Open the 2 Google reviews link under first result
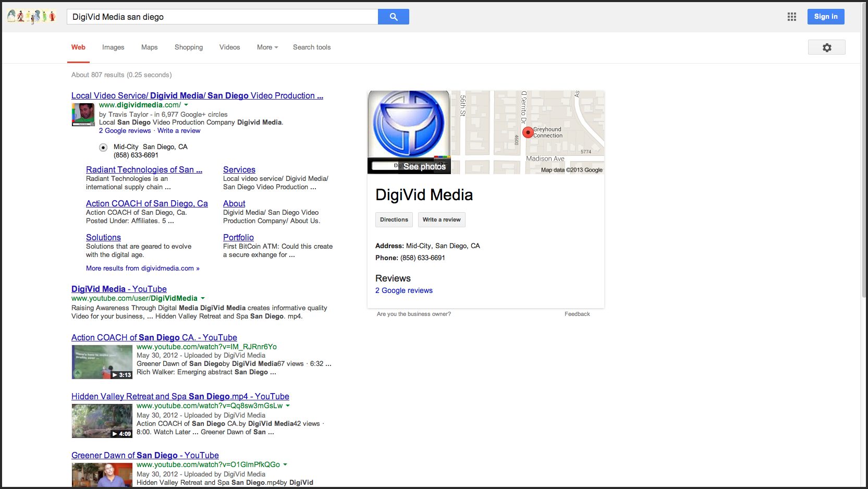868x489 pixels. 125,131
